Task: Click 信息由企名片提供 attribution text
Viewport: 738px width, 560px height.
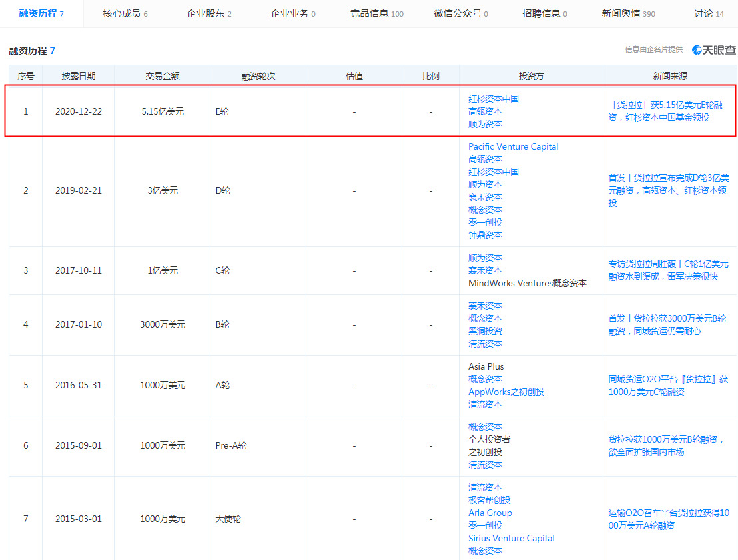Action: (654, 49)
